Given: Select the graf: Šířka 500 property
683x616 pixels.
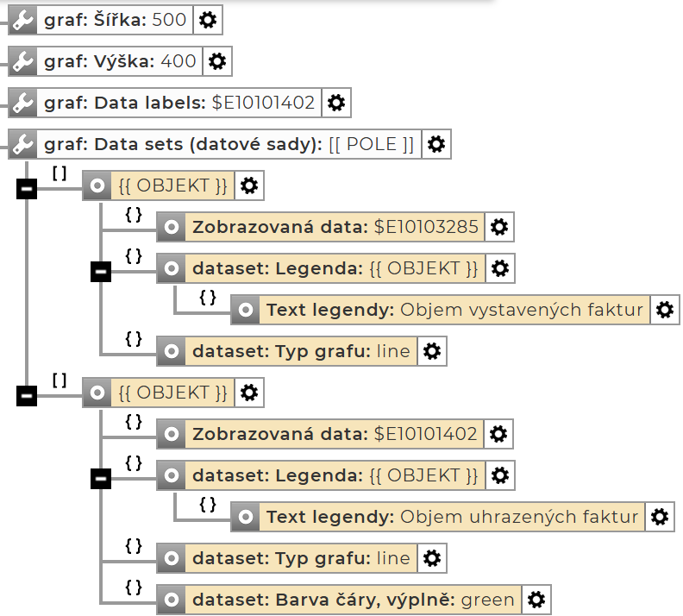Looking at the screenshot, I should pos(116,20).
